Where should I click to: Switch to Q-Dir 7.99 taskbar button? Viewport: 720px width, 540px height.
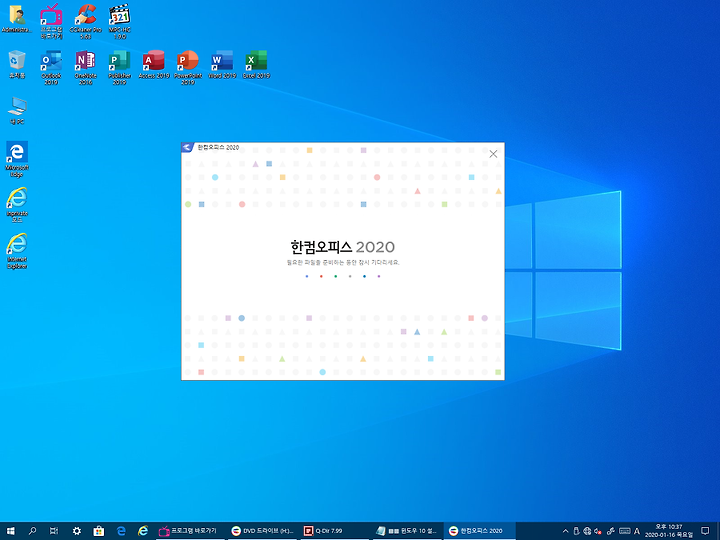pos(335,531)
